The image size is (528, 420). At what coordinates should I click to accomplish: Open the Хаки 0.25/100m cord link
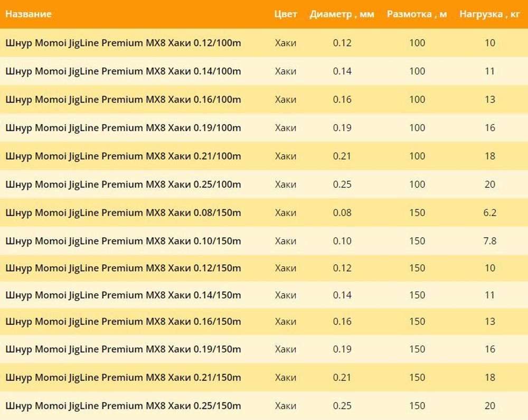[123, 184]
